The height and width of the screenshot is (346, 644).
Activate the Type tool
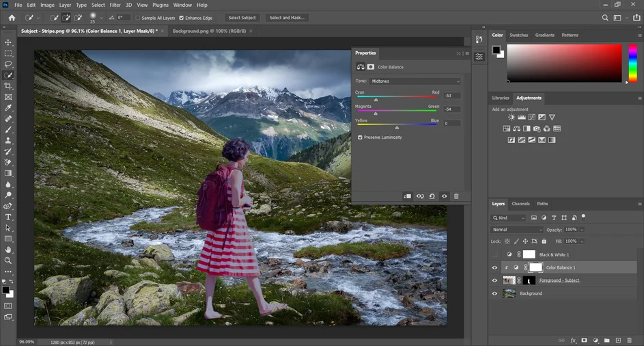coord(8,217)
